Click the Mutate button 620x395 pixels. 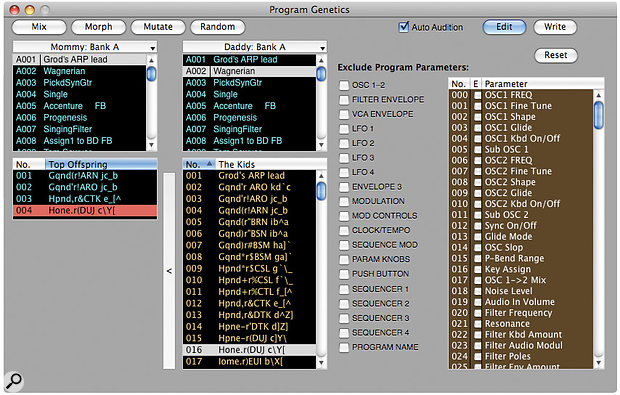(x=158, y=27)
